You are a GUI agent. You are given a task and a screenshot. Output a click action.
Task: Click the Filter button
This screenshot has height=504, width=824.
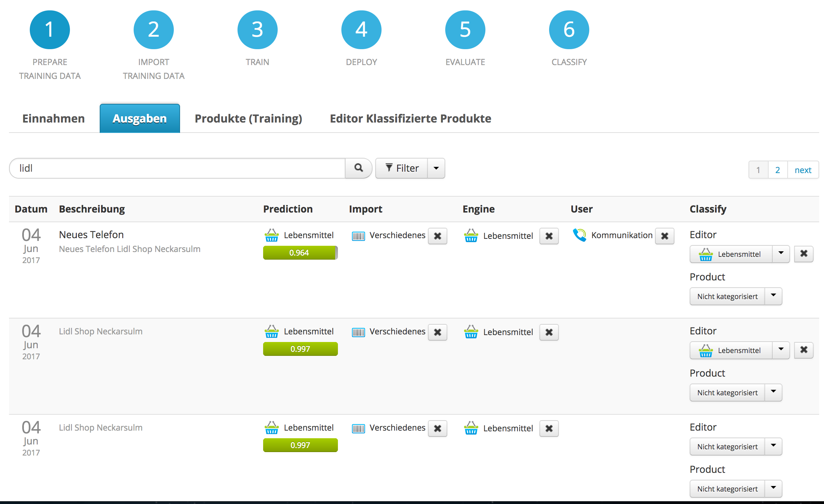pos(402,168)
